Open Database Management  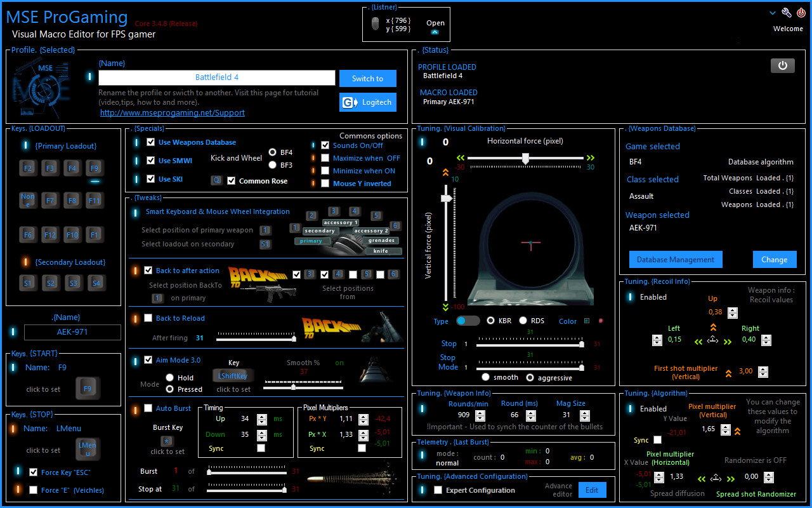(676, 259)
